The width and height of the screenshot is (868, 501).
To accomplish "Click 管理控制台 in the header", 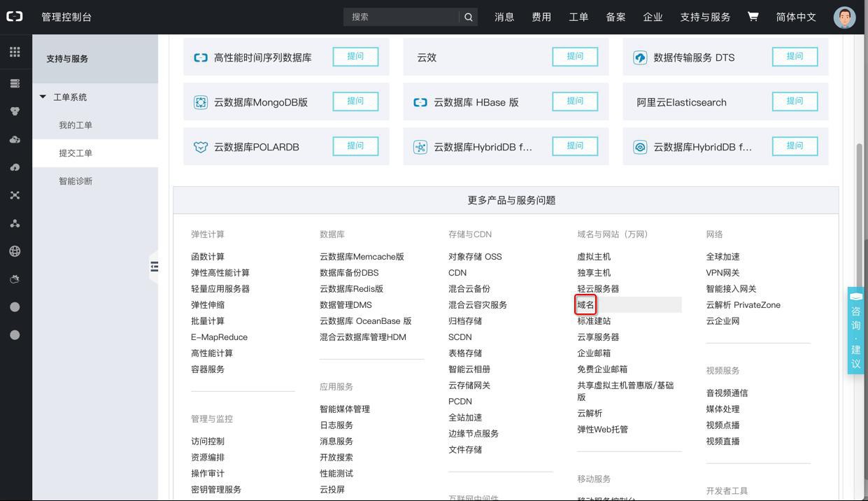I will [66, 17].
